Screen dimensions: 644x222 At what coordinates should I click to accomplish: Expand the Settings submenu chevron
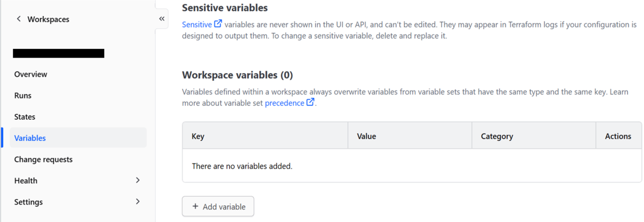coord(138,202)
